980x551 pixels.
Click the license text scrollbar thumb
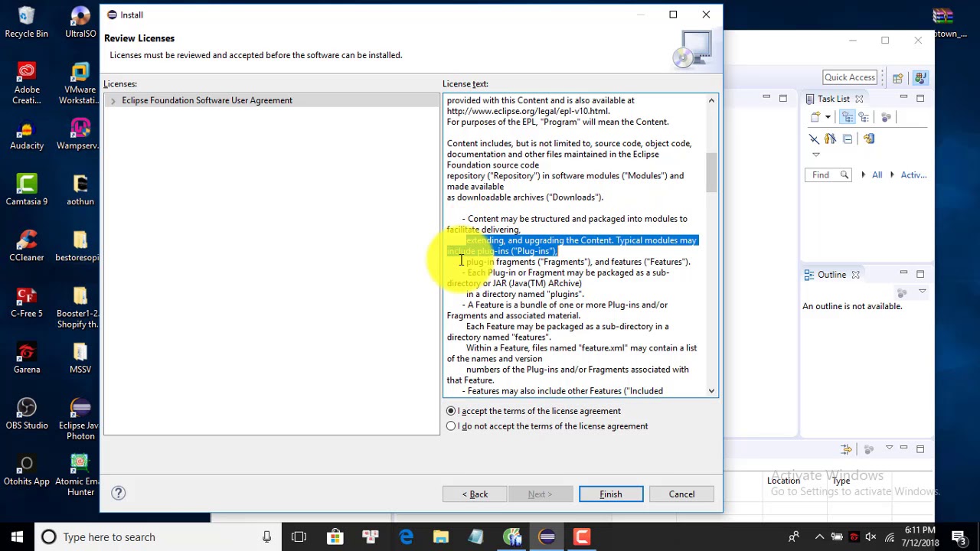coord(711,172)
